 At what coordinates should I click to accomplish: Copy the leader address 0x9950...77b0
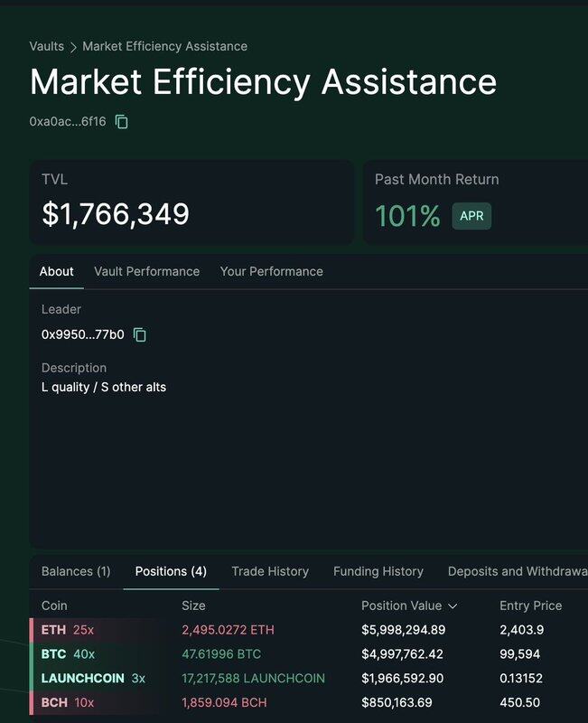coord(140,334)
